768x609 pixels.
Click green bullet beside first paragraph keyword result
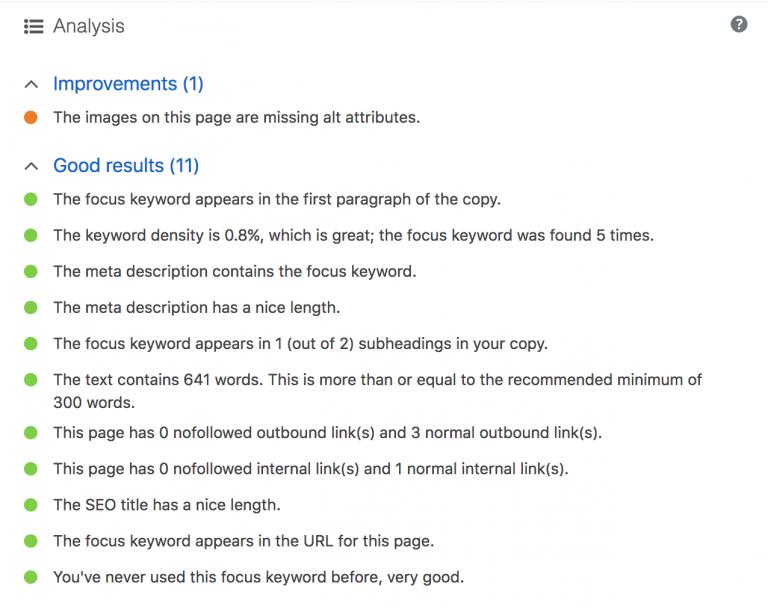[x=31, y=199]
